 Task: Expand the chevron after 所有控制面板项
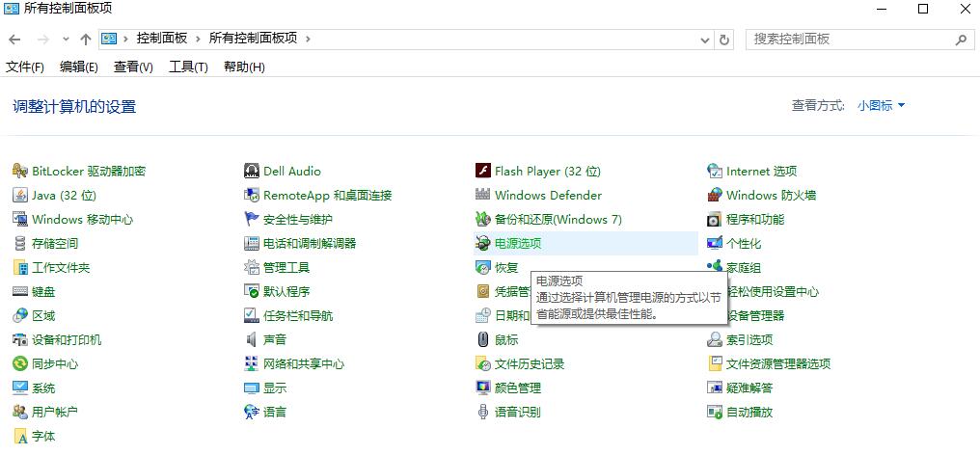coord(307,39)
